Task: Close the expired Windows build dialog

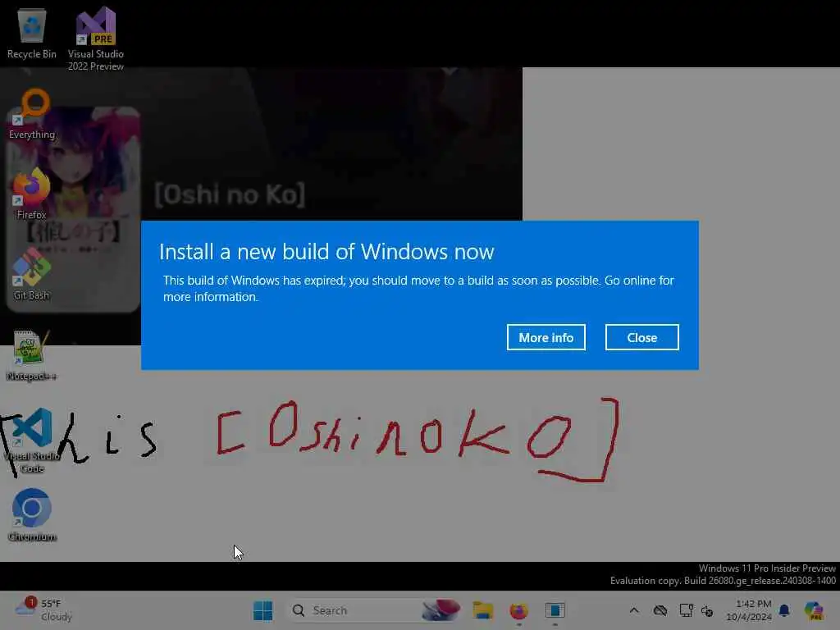Action: click(x=641, y=337)
